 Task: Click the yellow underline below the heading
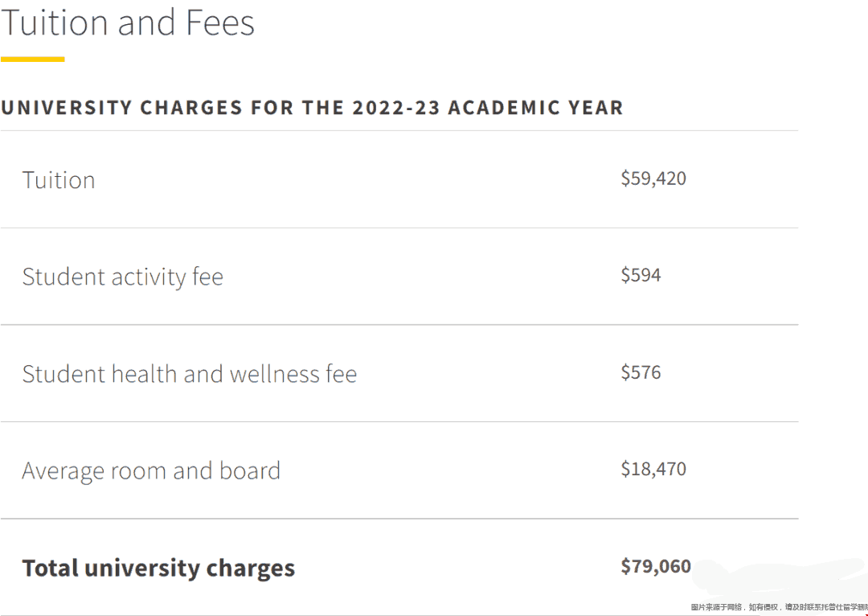coord(33,59)
